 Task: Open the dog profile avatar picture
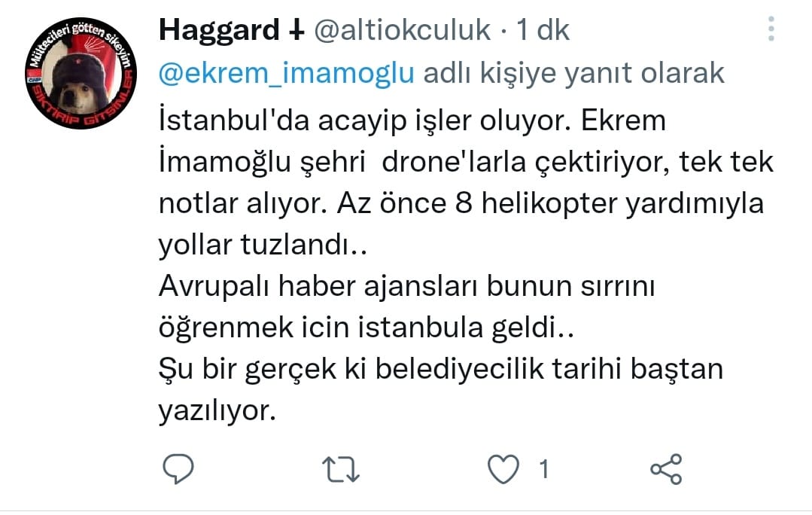[x=81, y=72]
